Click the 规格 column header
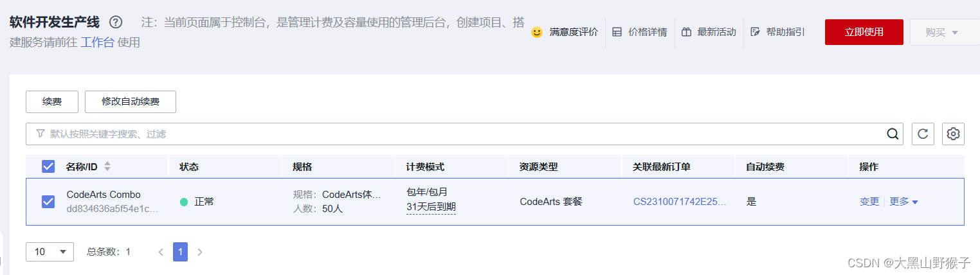This screenshot has width=980, height=275. [302, 166]
